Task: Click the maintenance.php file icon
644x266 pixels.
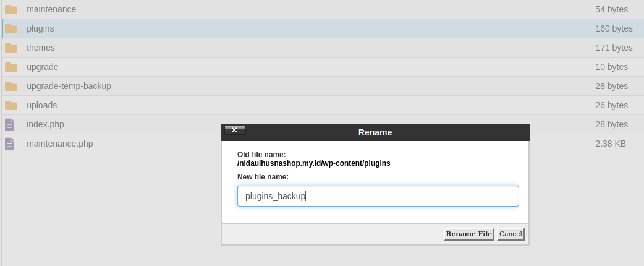Action: point(10,144)
